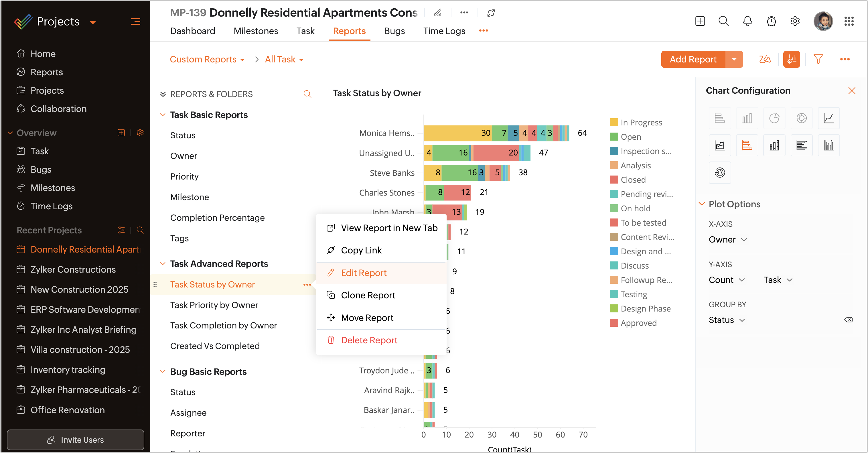Open the timer stopwatch icon in header
The height and width of the screenshot is (453, 868).
(x=771, y=21)
